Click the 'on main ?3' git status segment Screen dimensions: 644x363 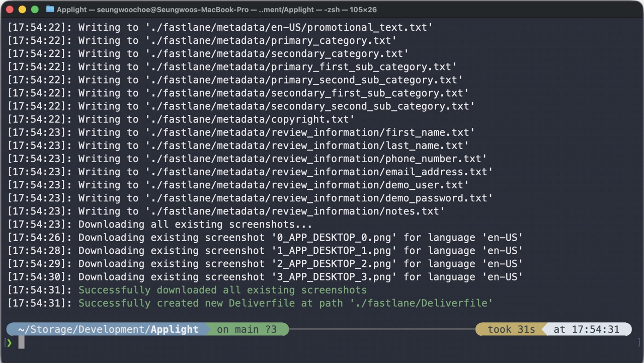(248, 329)
